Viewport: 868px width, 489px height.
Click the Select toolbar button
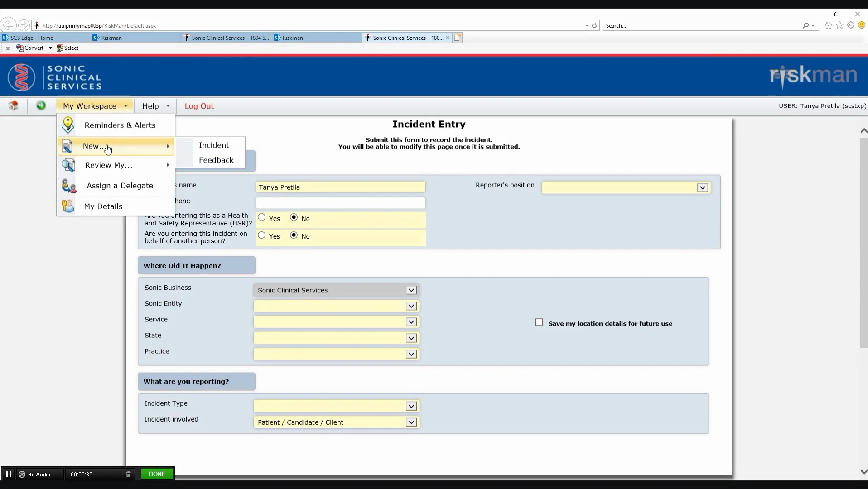[68, 48]
